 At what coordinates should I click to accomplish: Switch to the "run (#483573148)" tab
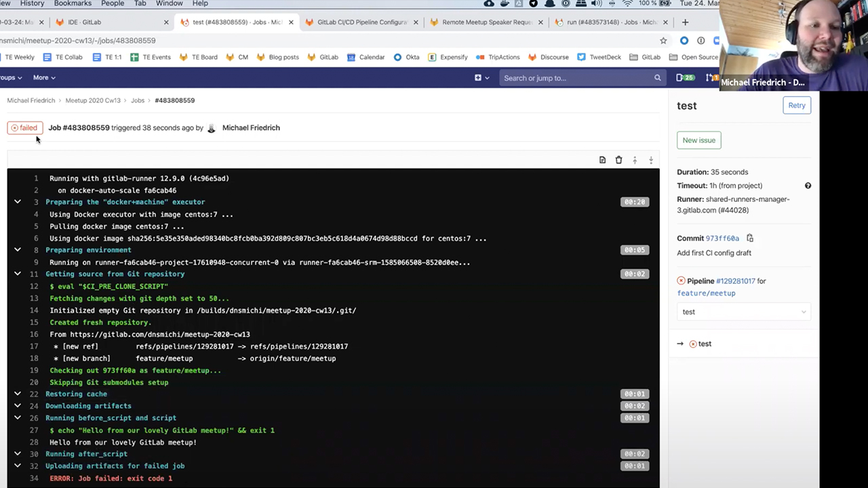tap(610, 22)
